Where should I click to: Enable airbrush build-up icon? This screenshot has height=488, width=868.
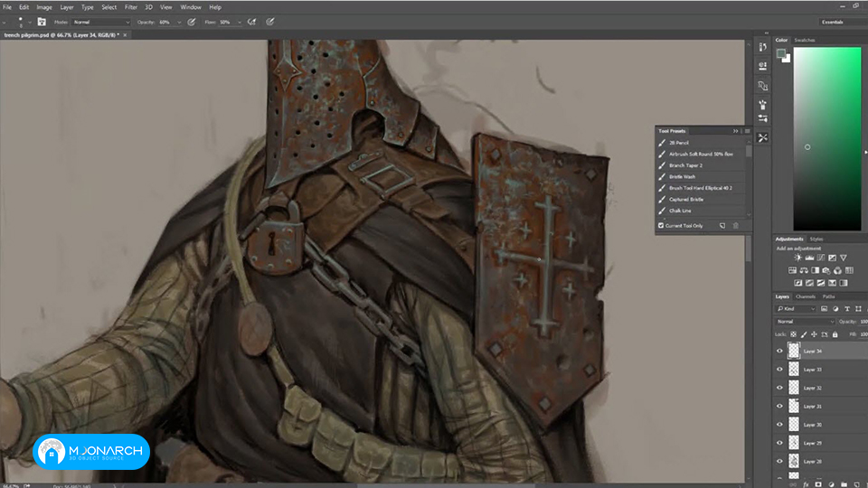click(252, 22)
